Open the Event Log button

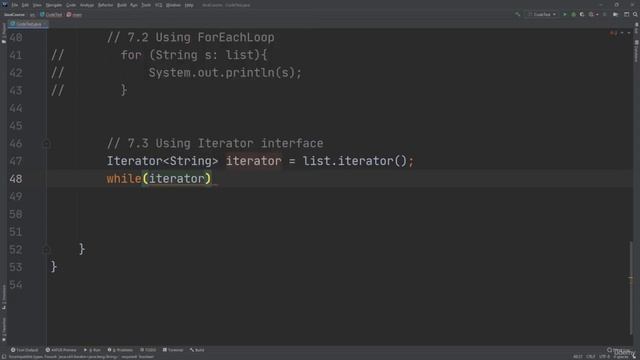619,350
